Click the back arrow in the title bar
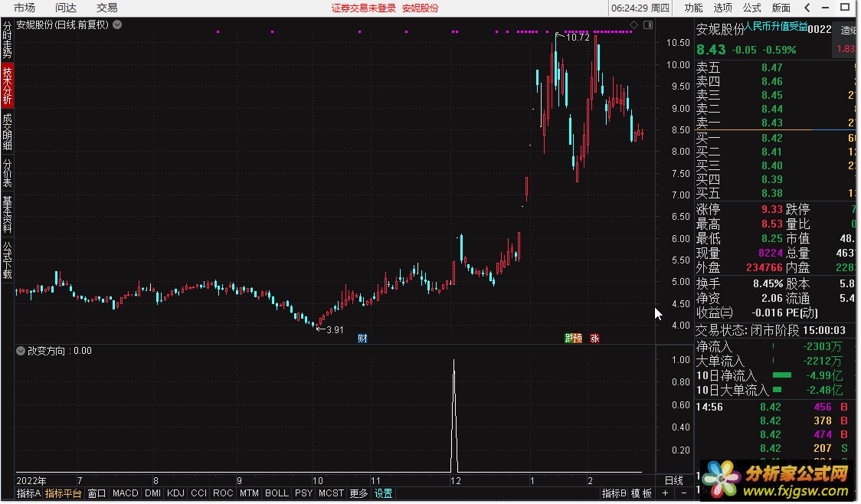 point(807,8)
